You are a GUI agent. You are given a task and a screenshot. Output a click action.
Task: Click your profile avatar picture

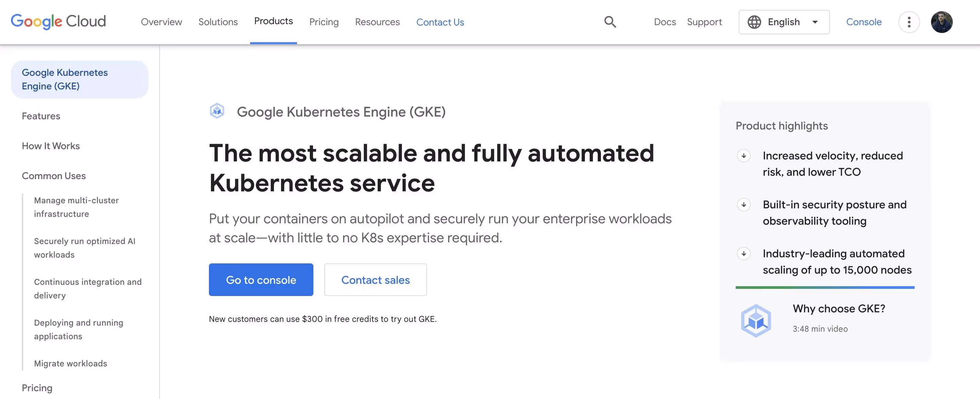(942, 22)
